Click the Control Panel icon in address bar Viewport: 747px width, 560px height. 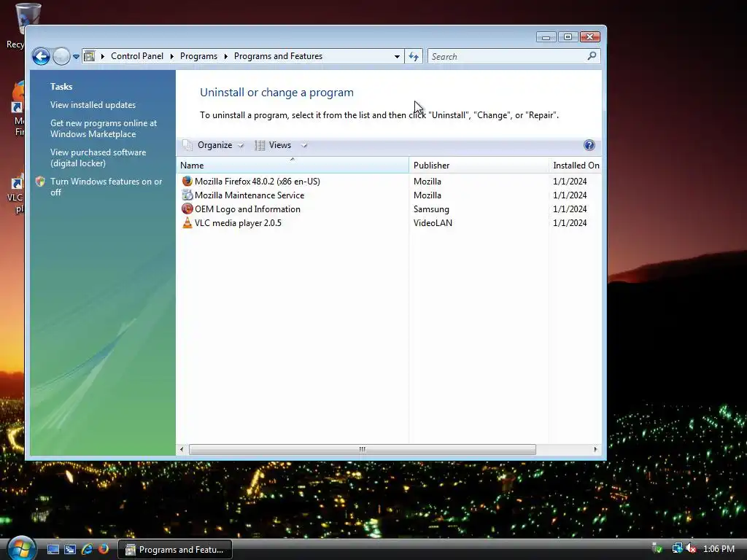pyautogui.click(x=89, y=56)
